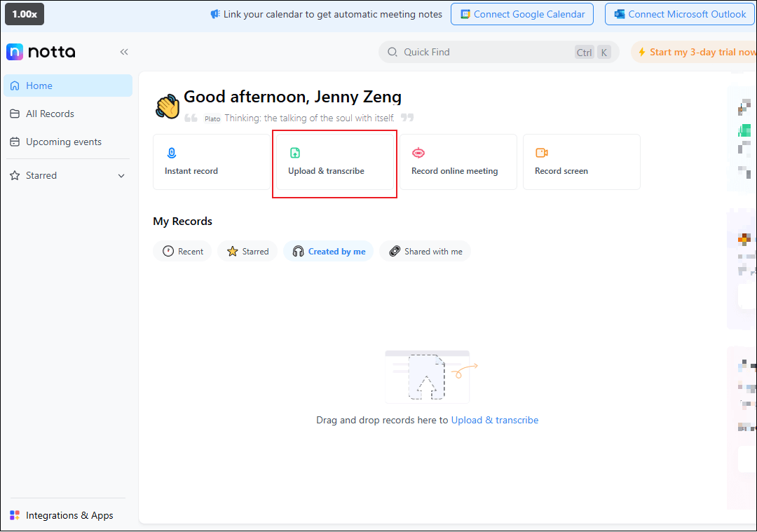
Task: Open the Shared with me tab
Action: coord(425,251)
